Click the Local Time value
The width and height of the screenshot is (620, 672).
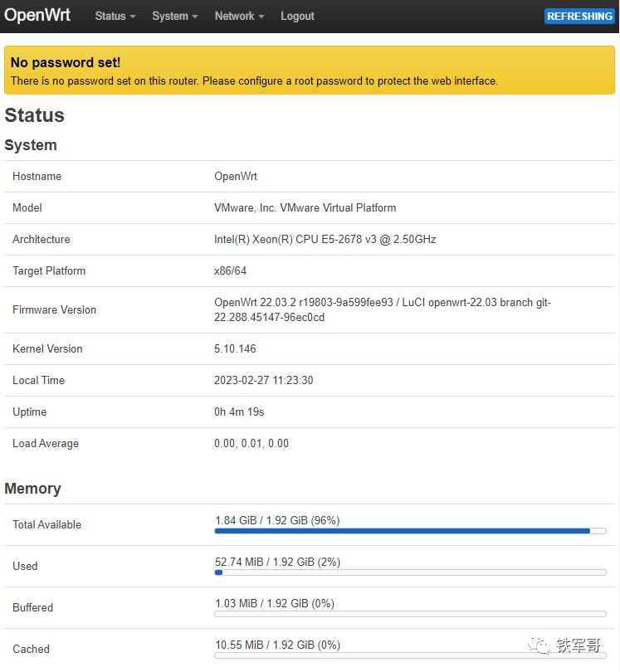[263, 381]
